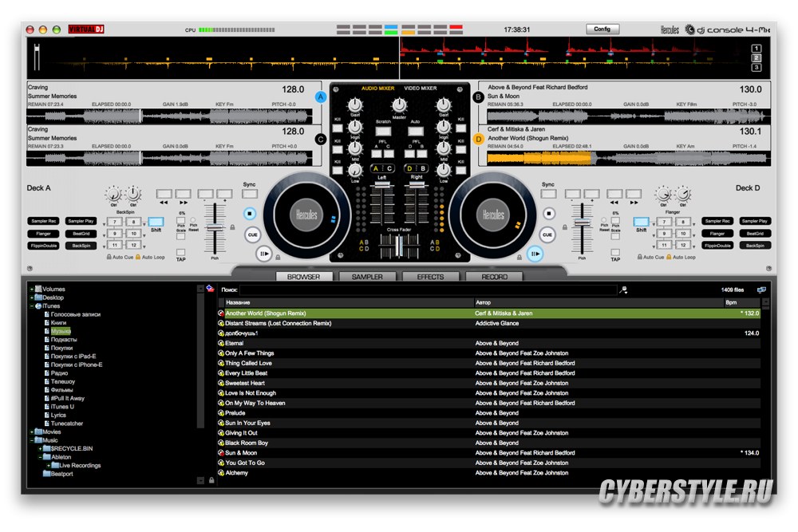
Task: Select track 'Sun & Moon' in browser list
Action: [x=488, y=453]
